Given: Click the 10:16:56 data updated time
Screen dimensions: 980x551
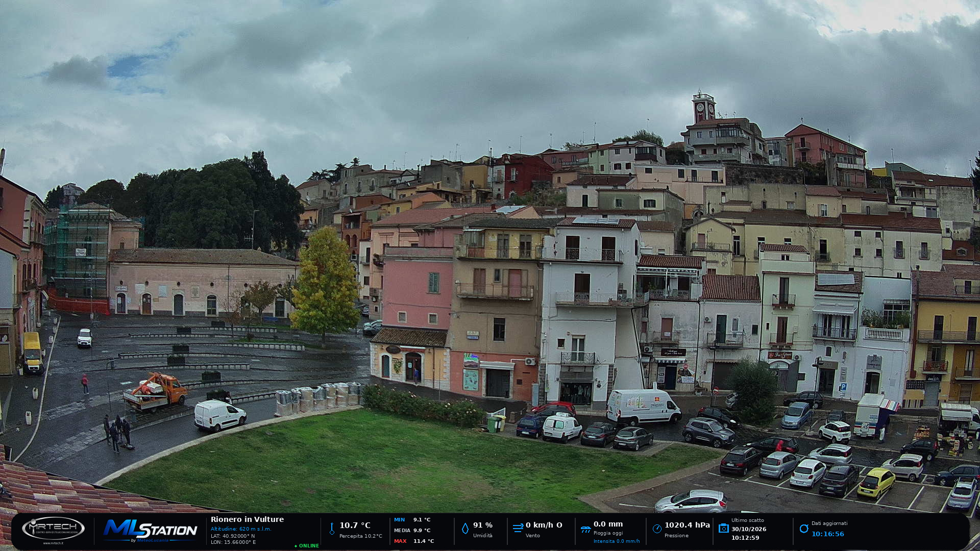Looking at the screenshot, I should click(x=828, y=534).
